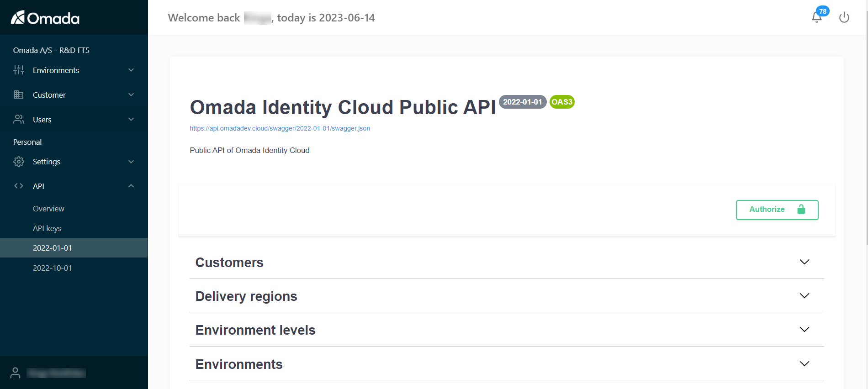Click the notification count badge 78

click(x=823, y=11)
